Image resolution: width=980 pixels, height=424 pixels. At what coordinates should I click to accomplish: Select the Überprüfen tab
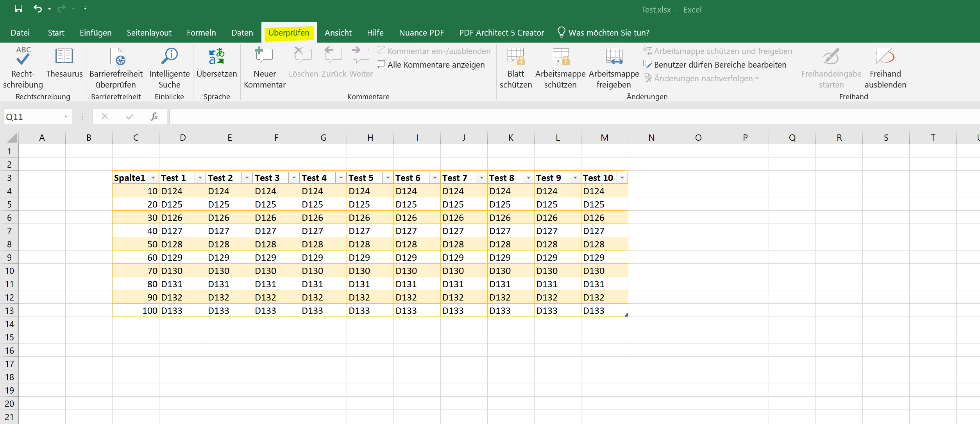(x=289, y=33)
